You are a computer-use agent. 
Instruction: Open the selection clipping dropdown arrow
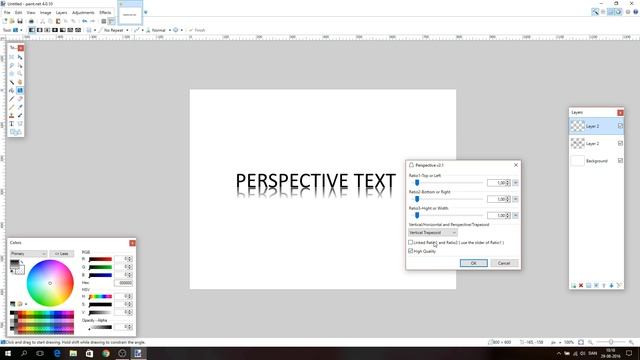pos(182,30)
